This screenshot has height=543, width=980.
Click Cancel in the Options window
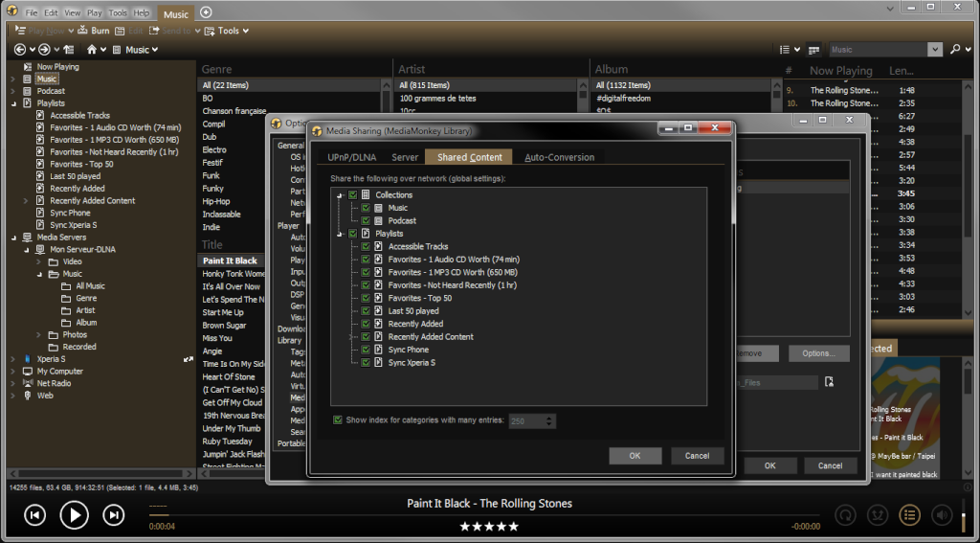pyautogui.click(x=830, y=465)
